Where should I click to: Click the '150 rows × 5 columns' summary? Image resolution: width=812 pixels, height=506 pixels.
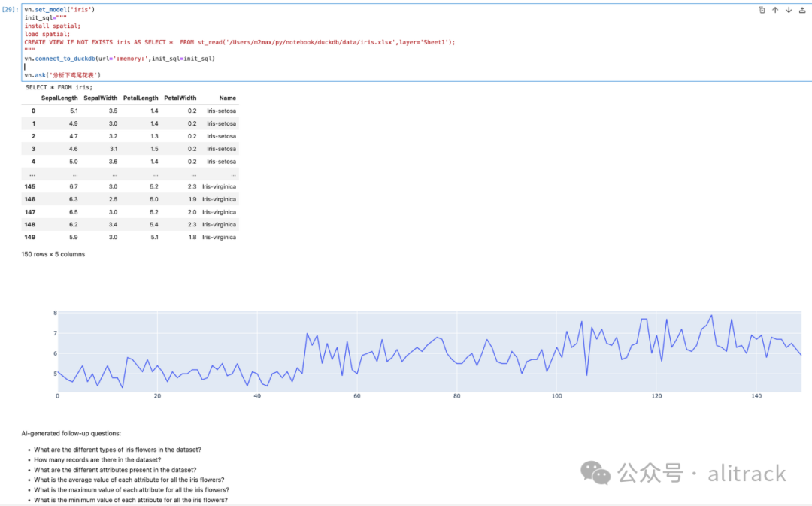coord(53,254)
